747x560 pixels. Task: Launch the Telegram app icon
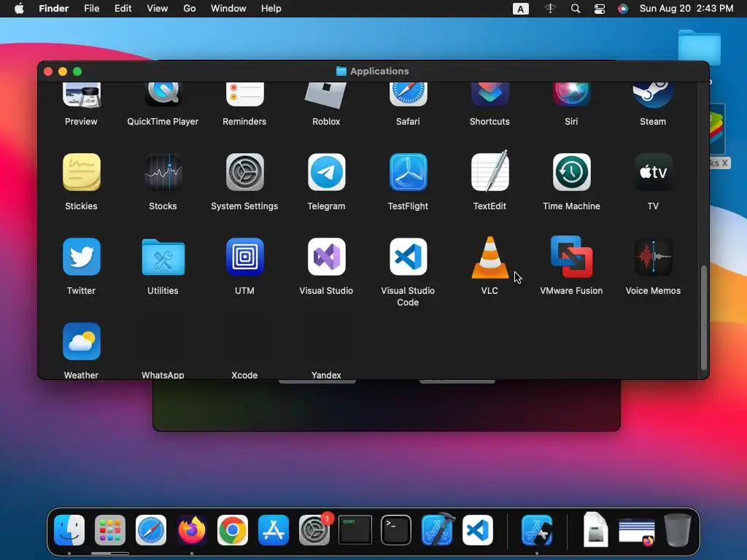pyautogui.click(x=326, y=172)
